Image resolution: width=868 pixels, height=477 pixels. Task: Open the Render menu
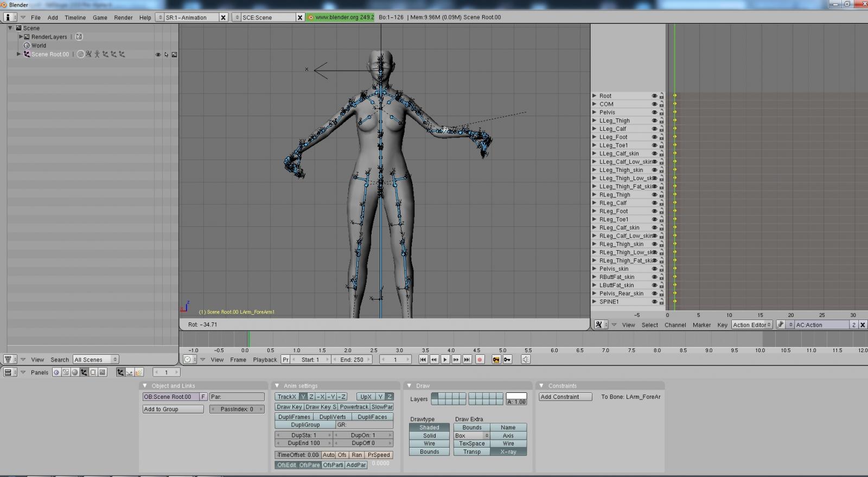(x=123, y=17)
